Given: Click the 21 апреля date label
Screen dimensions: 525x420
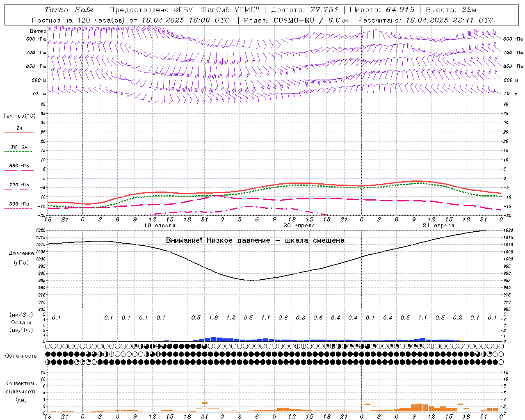Looking at the screenshot, I should (x=438, y=226).
